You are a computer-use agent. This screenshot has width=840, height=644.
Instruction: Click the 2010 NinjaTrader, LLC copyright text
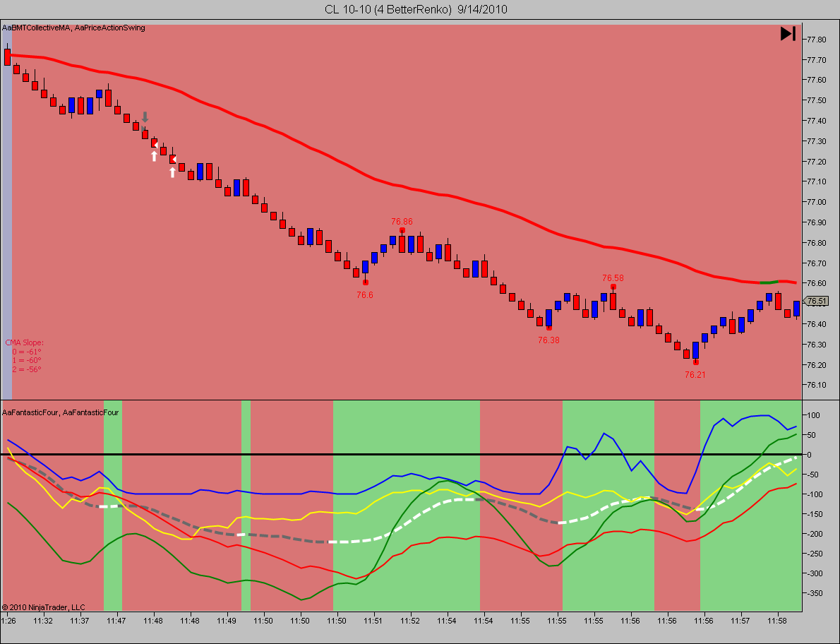43,607
